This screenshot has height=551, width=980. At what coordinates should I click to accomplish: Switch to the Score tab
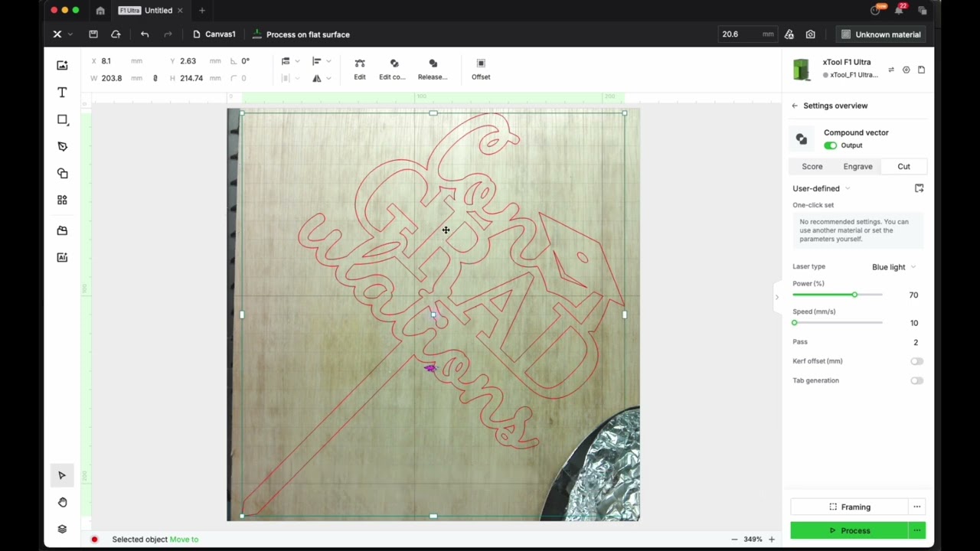(812, 166)
